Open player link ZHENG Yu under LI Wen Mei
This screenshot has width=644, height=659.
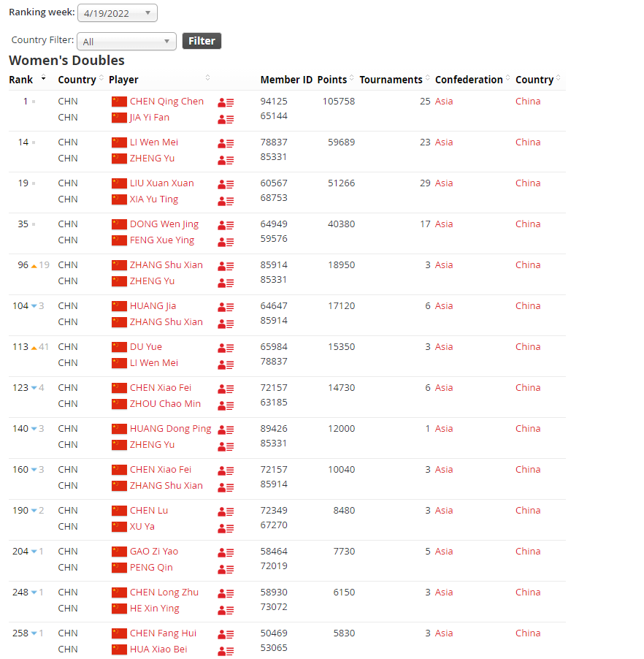click(152, 159)
